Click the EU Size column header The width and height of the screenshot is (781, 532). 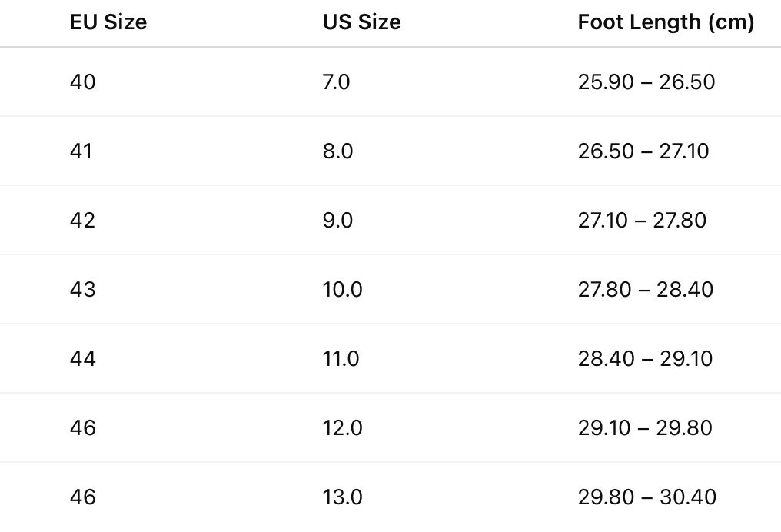click(108, 22)
